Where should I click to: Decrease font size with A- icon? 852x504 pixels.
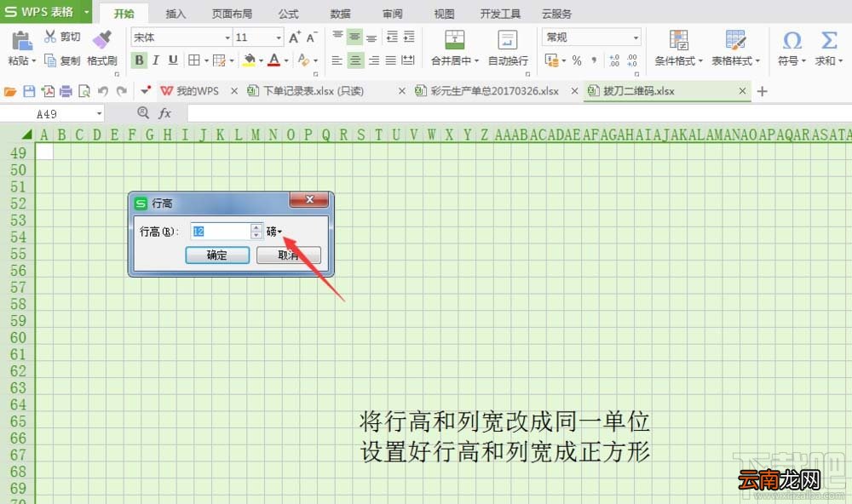pos(311,37)
